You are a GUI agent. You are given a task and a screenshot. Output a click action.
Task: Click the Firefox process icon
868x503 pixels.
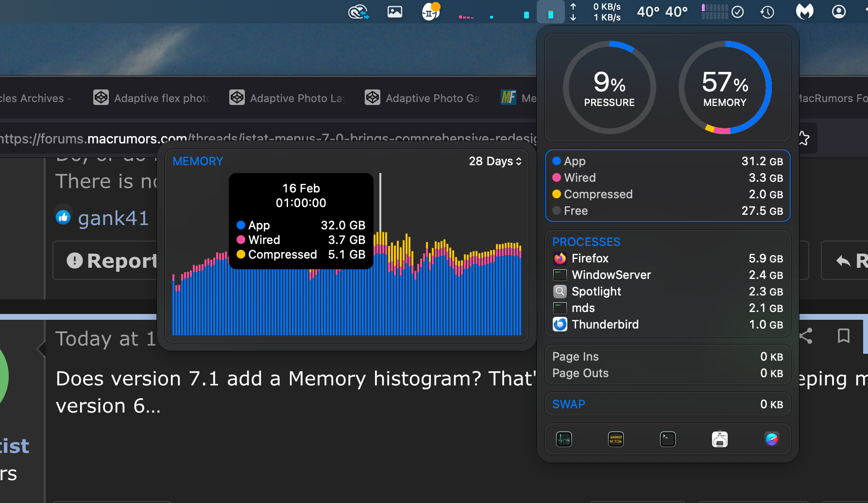tap(560, 259)
